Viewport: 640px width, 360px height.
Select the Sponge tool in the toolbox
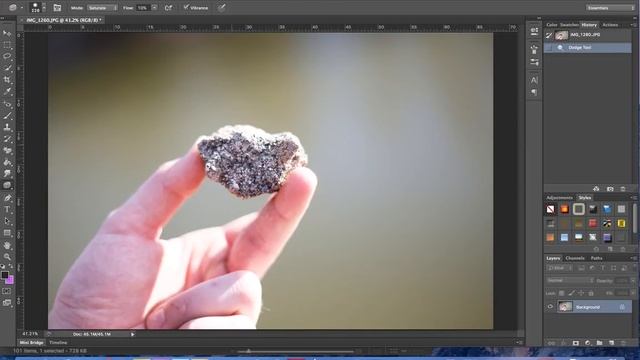click(x=7, y=185)
